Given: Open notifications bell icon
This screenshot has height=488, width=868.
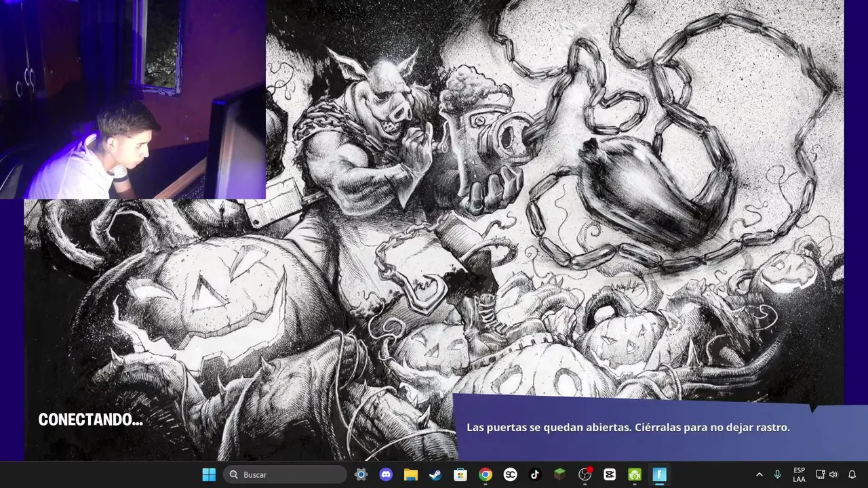Looking at the screenshot, I should pyautogui.click(x=852, y=474).
